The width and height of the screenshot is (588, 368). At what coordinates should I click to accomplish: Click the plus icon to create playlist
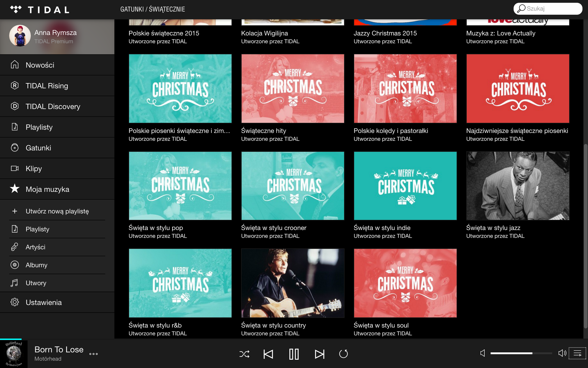click(15, 211)
